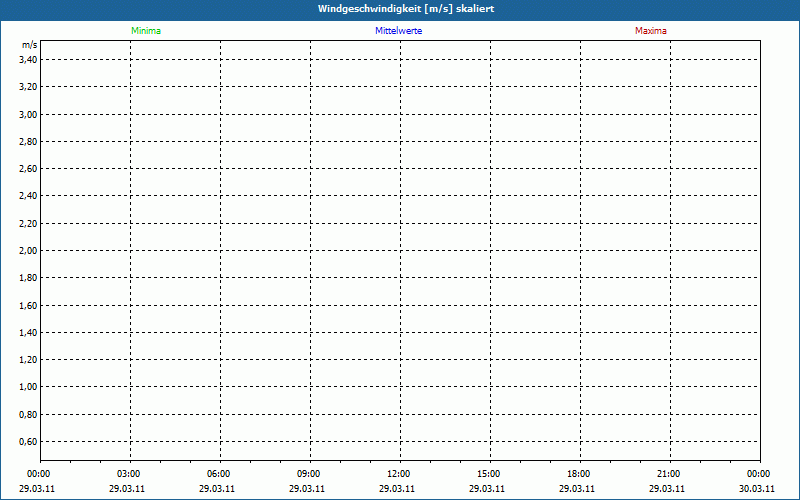Image resolution: width=800 pixels, height=500 pixels.
Task: Click the red Maxima legend label
Action: [651, 31]
